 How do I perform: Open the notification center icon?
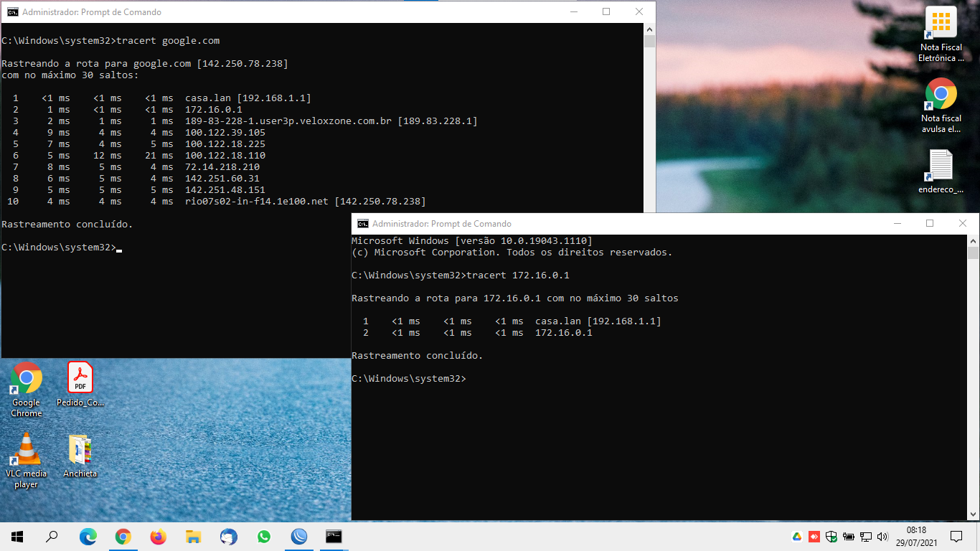pyautogui.click(x=956, y=537)
